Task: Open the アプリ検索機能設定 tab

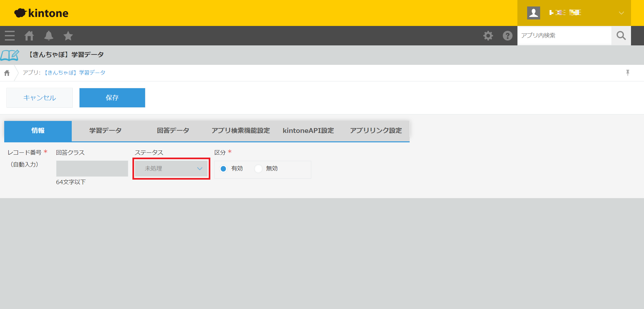Action: click(241, 131)
